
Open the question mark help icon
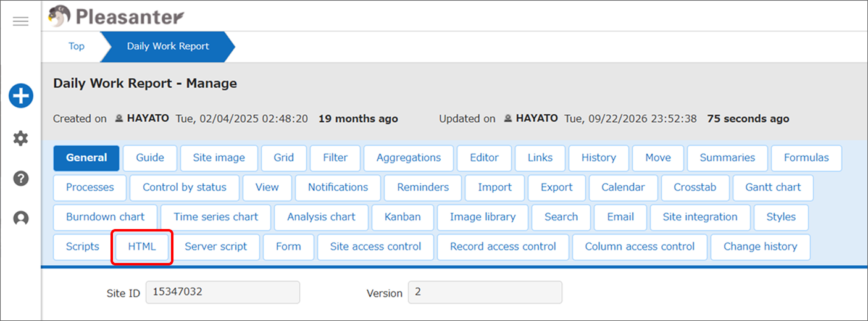coord(20,179)
